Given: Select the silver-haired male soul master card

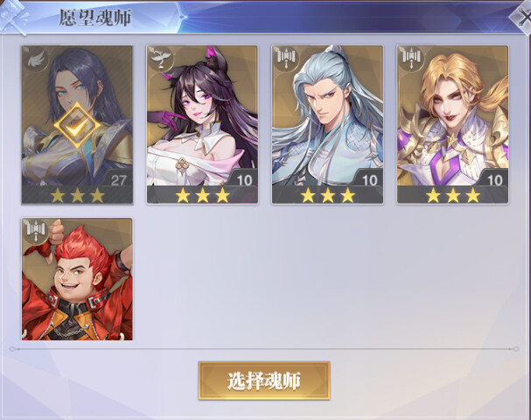Looking at the screenshot, I should (x=327, y=124).
